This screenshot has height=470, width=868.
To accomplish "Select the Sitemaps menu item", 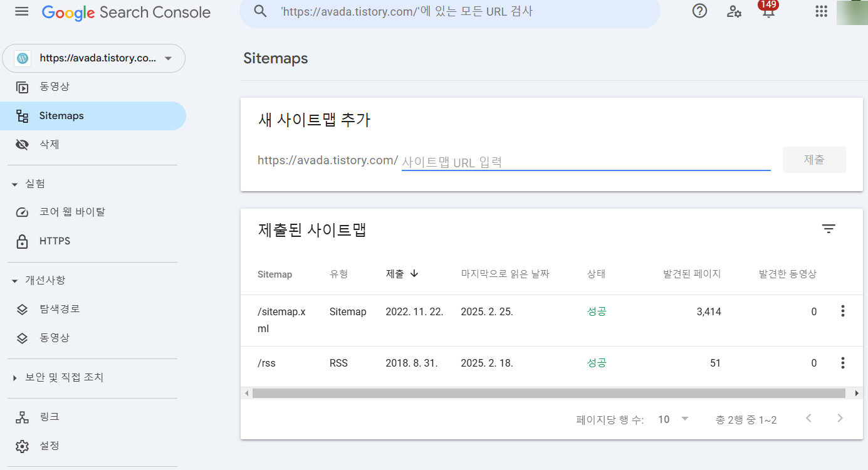I will point(93,116).
